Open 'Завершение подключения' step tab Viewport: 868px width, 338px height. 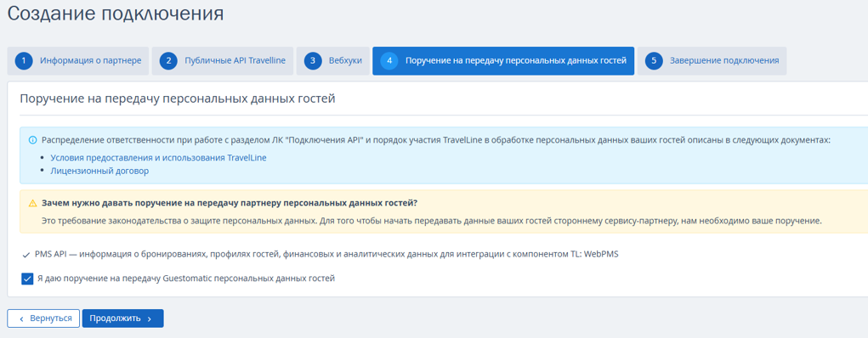click(712, 61)
